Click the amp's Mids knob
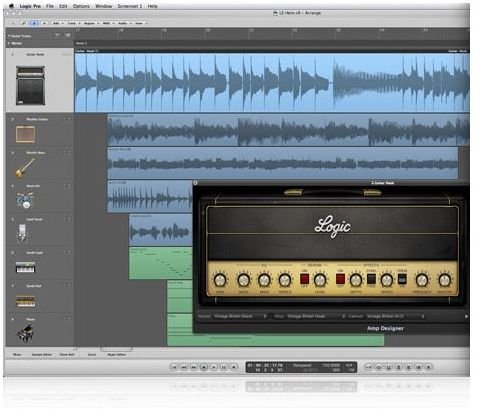This screenshot has width=480, height=409. tap(264, 280)
